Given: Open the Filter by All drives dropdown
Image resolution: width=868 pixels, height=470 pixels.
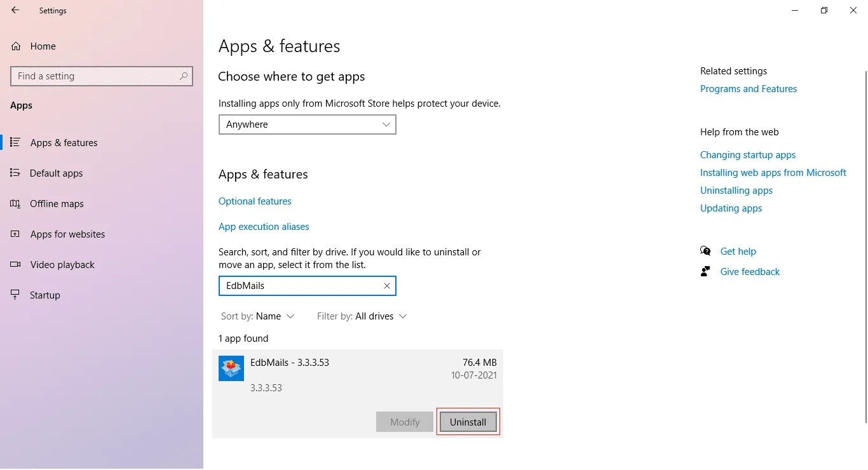Looking at the screenshot, I should (362, 316).
